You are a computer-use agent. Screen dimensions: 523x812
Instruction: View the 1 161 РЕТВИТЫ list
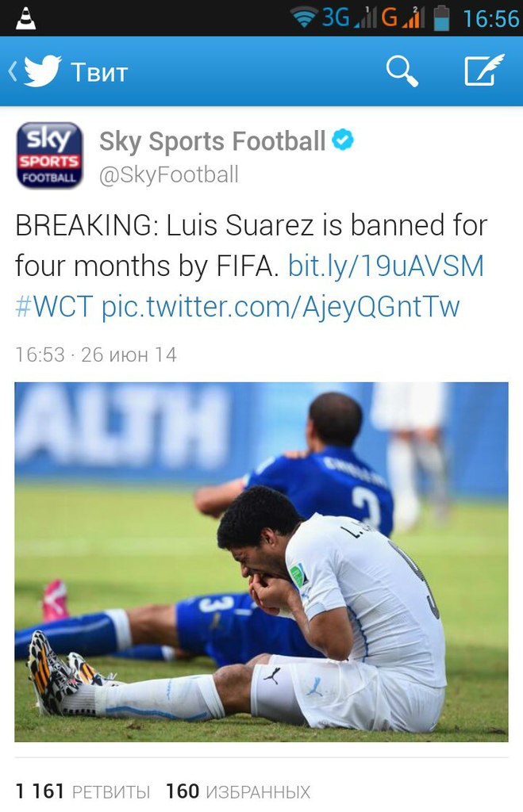pos(83,791)
